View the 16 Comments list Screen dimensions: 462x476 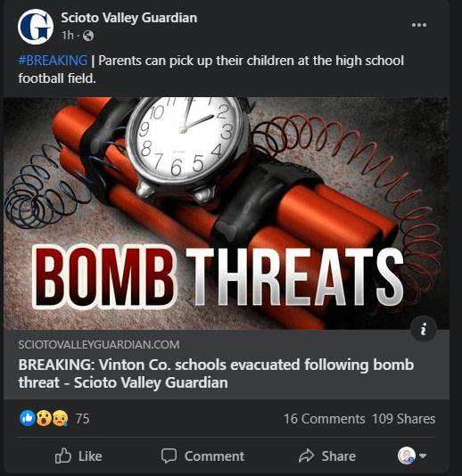coord(324,419)
